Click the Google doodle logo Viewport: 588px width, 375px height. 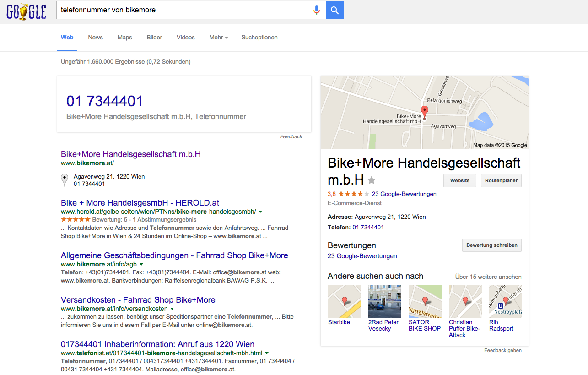[x=26, y=11]
